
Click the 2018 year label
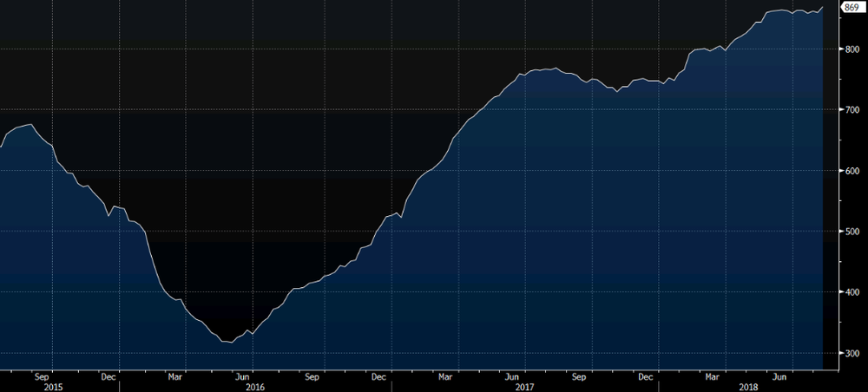click(750, 387)
